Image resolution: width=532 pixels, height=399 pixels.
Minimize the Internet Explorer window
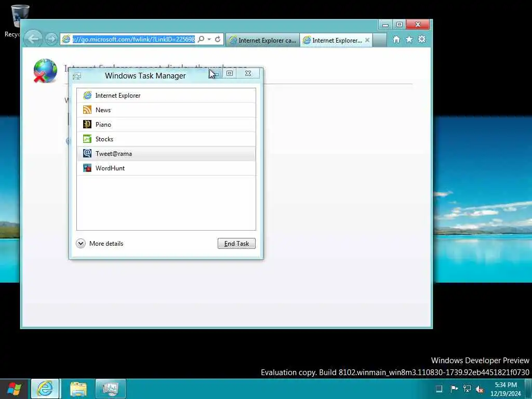tap(385, 25)
